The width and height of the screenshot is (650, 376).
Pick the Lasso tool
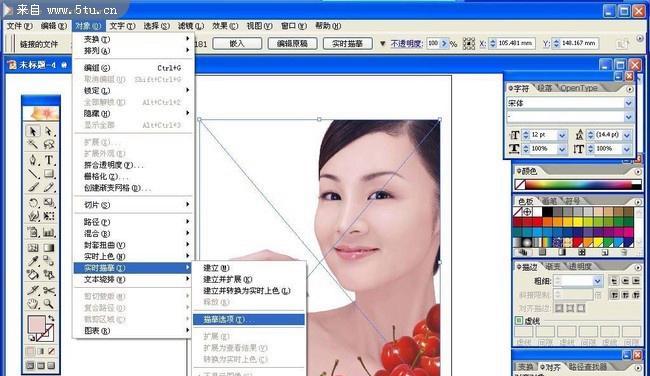(x=49, y=144)
